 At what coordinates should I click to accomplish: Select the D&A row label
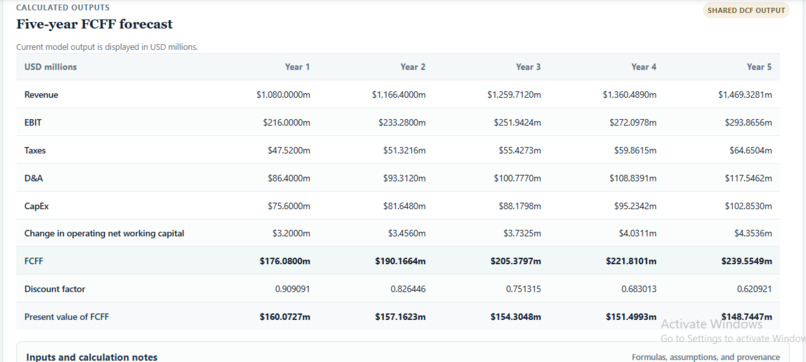(x=33, y=178)
